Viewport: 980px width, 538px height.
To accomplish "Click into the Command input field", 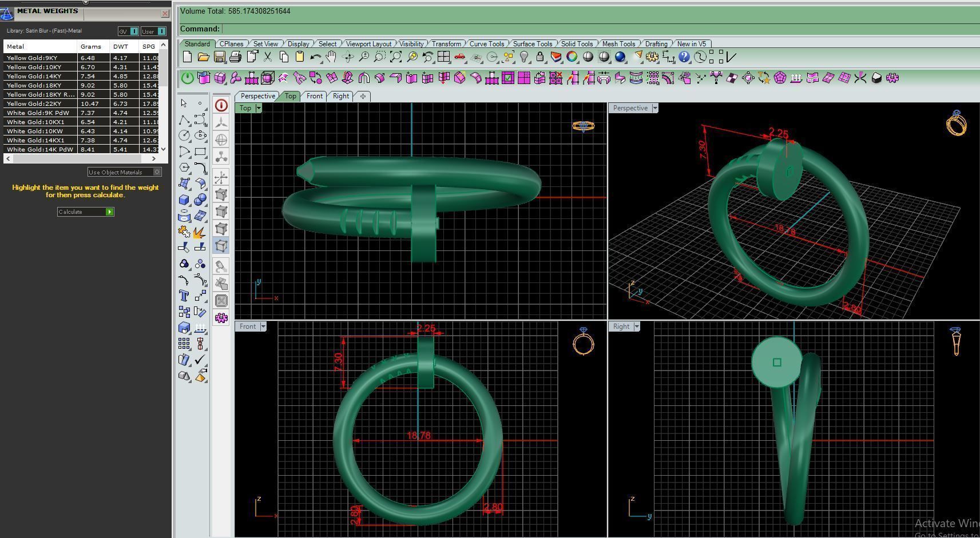I will [600, 29].
